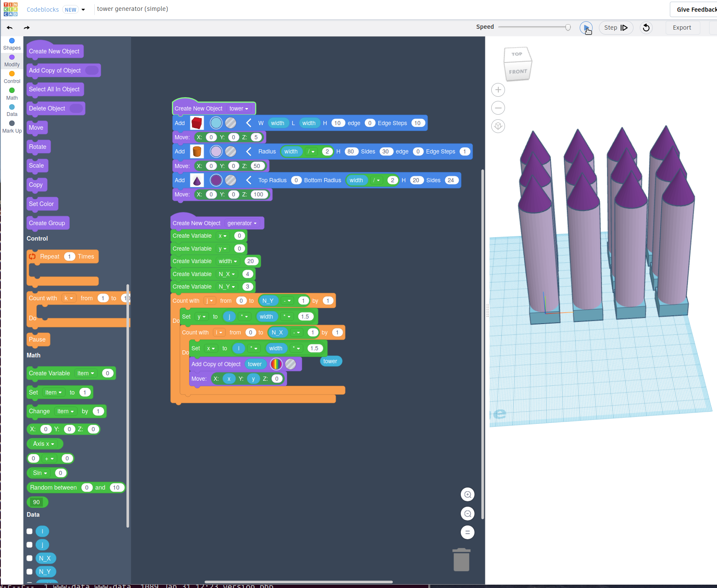Click the redo arrow in the toolbar

[27, 28]
